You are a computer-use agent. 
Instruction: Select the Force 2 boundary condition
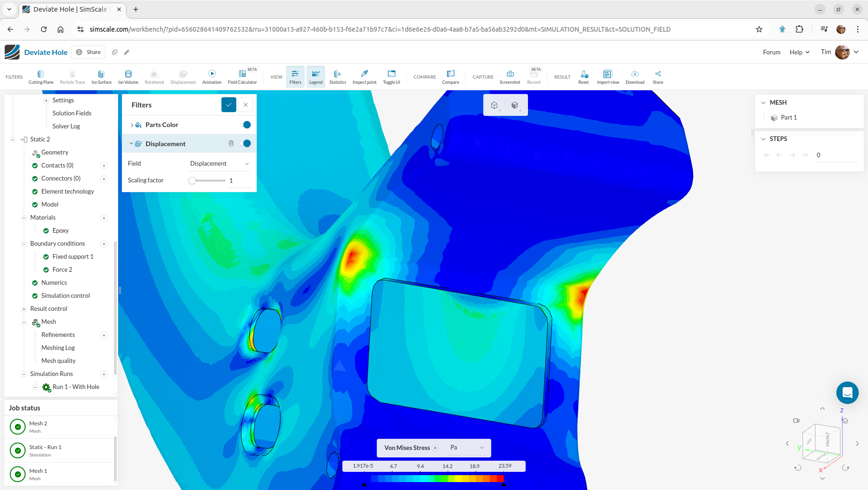tap(62, 269)
